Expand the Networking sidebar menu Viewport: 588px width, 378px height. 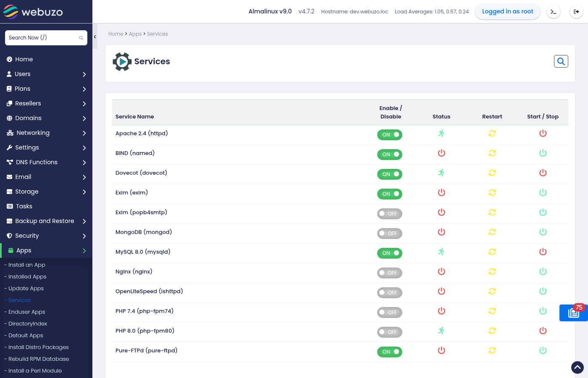[46, 133]
